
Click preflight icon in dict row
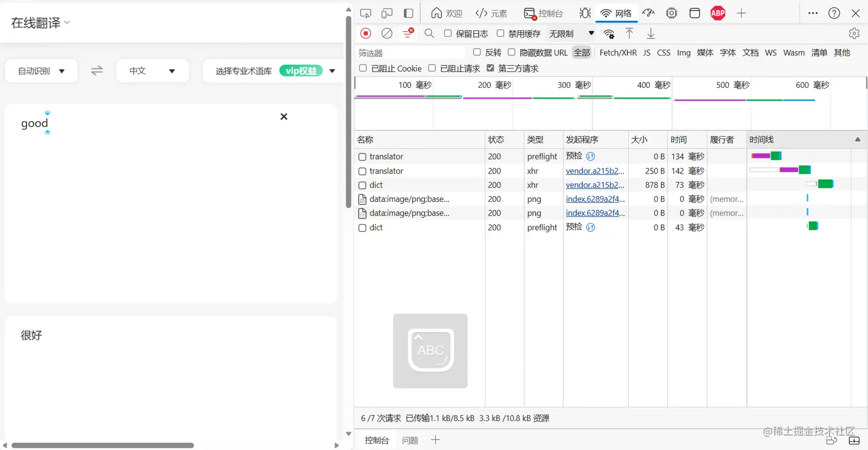pos(591,228)
